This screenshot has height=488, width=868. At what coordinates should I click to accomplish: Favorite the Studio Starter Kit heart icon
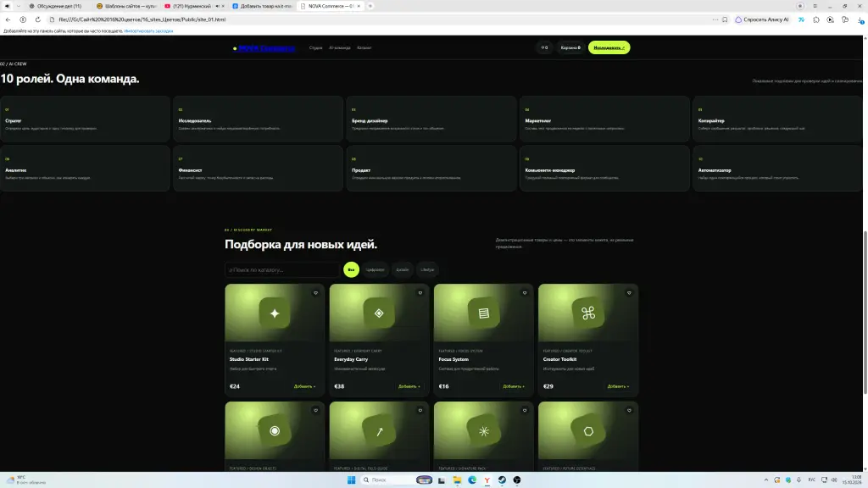[x=315, y=293]
